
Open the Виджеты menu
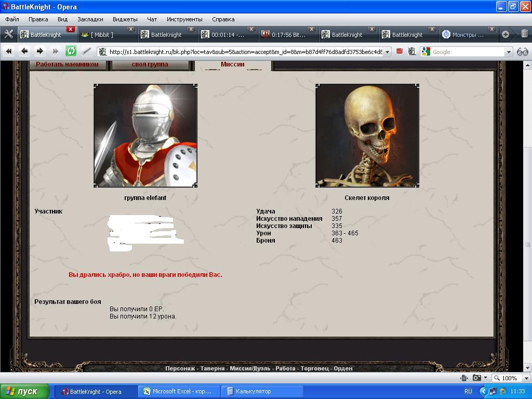tap(125, 19)
